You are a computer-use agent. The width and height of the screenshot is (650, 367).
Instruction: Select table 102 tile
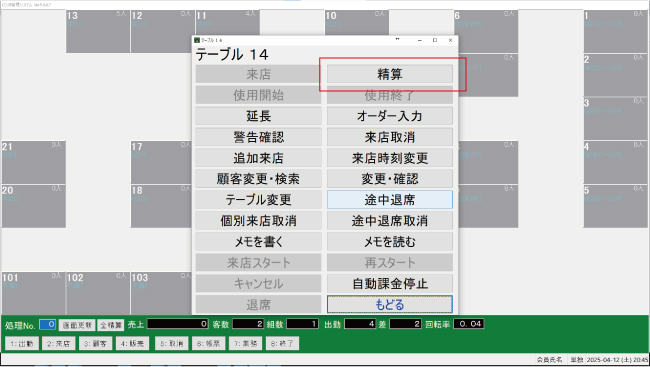(98, 293)
